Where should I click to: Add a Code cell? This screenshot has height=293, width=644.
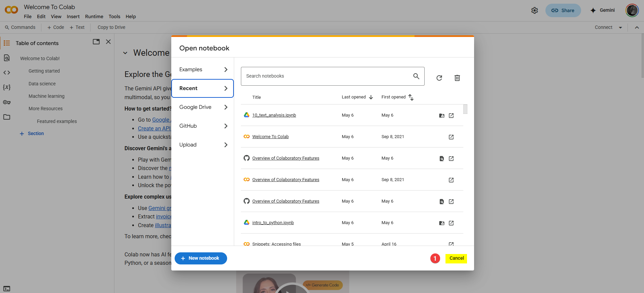(x=56, y=28)
